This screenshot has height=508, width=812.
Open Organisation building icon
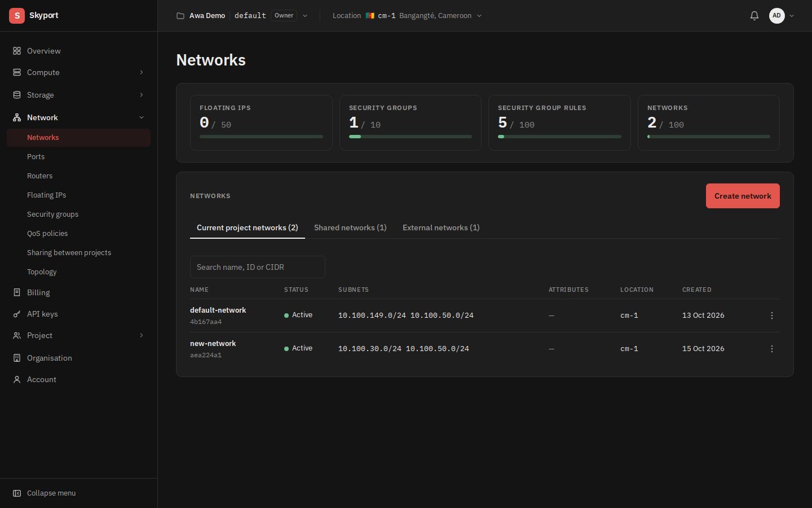(17, 358)
